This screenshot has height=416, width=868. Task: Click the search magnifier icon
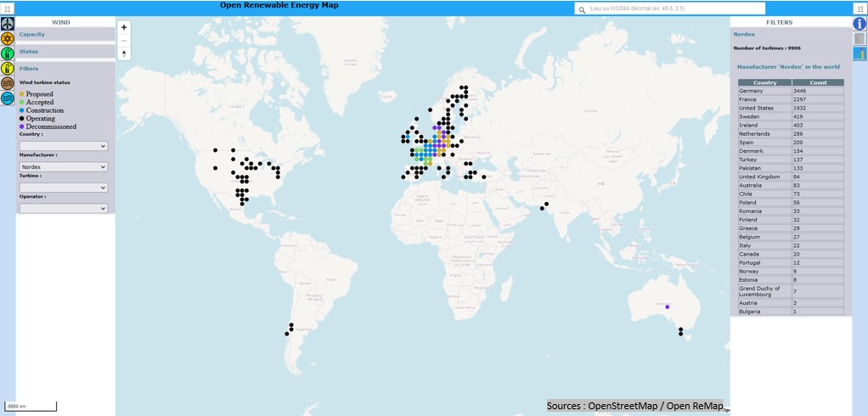(x=582, y=10)
